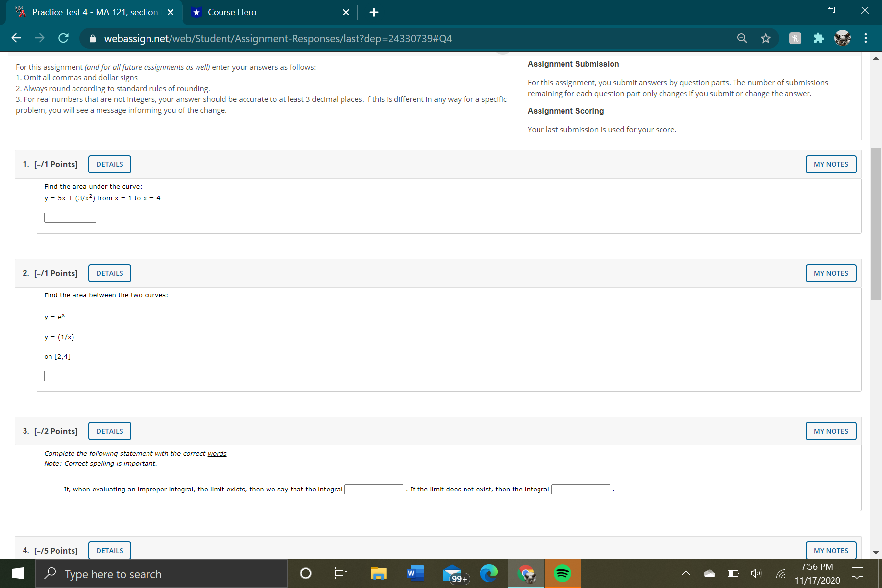The image size is (882, 588).
Task: Open the Action Center notifications icon
Action: click(857, 573)
